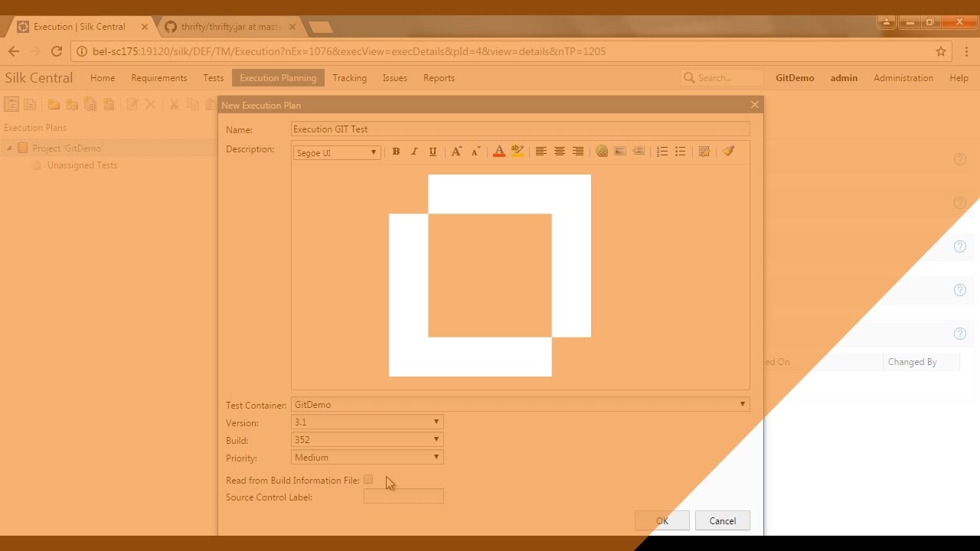This screenshot has height=551, width=980.
Task: Open the Build 352 dropdown
Action: tap(367, 439)
